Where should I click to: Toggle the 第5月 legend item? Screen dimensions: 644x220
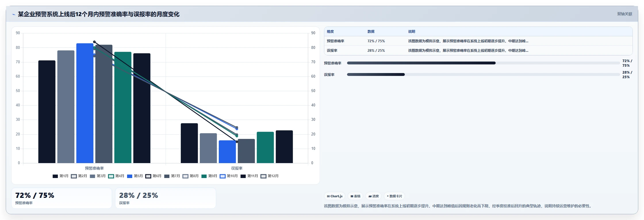point(135,176)
